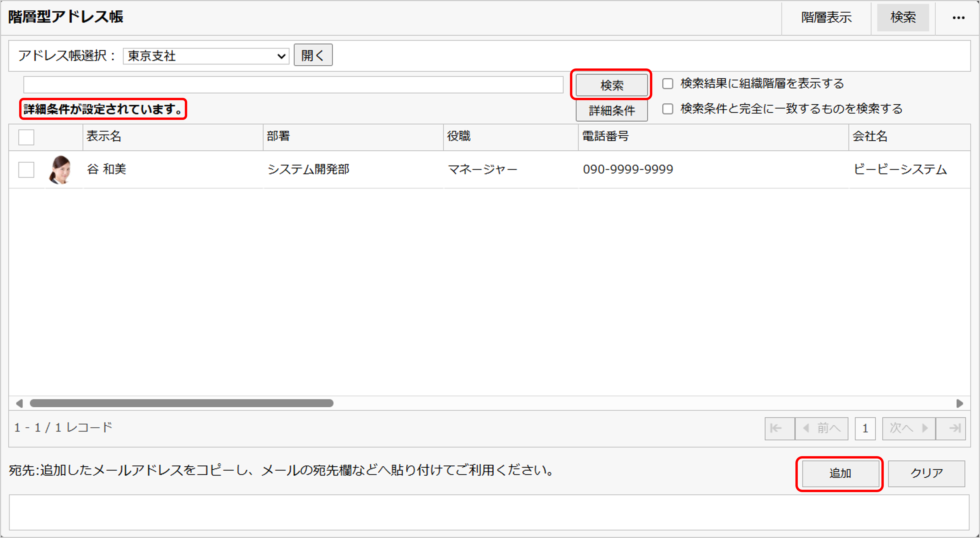980x538 pixels.
Task: Jump to the last page of results
Action: point(951,428)
